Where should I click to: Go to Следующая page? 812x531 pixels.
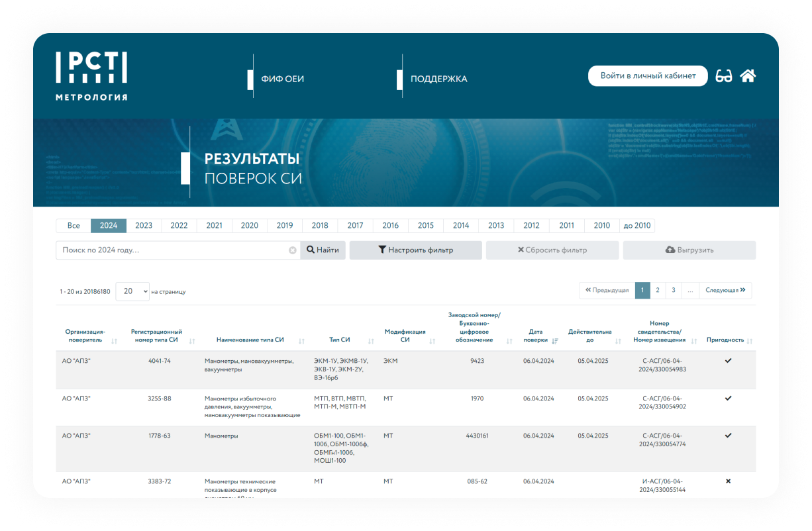725,290
